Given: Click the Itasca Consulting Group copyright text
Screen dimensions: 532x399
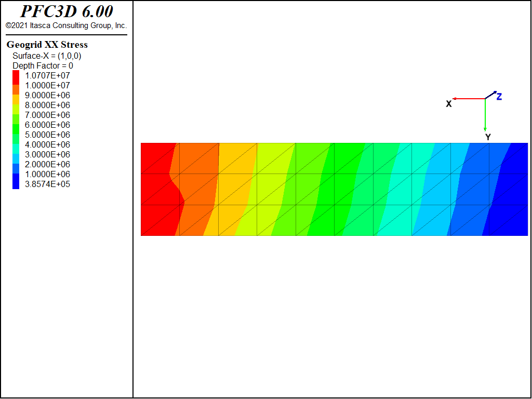Looking at the screenshot, I should [x=66, y=25].
